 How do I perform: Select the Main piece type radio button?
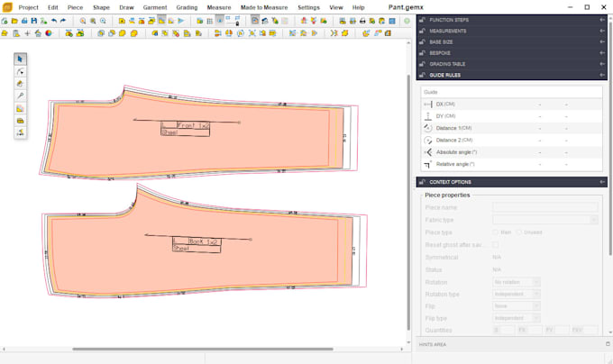[x=495, y=232]
